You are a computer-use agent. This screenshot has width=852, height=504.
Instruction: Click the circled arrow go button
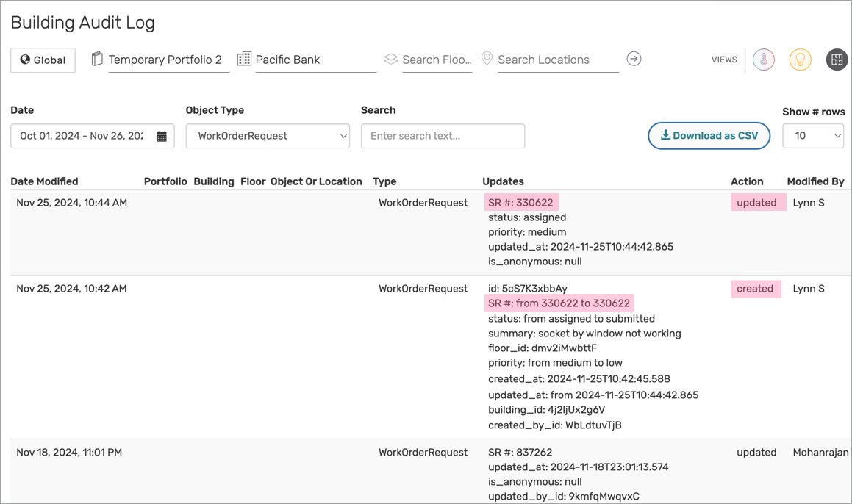click(x=634, y=59)
